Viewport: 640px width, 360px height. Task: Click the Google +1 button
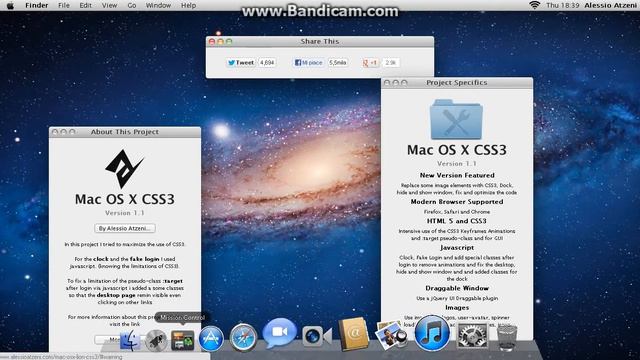(370, 62)
